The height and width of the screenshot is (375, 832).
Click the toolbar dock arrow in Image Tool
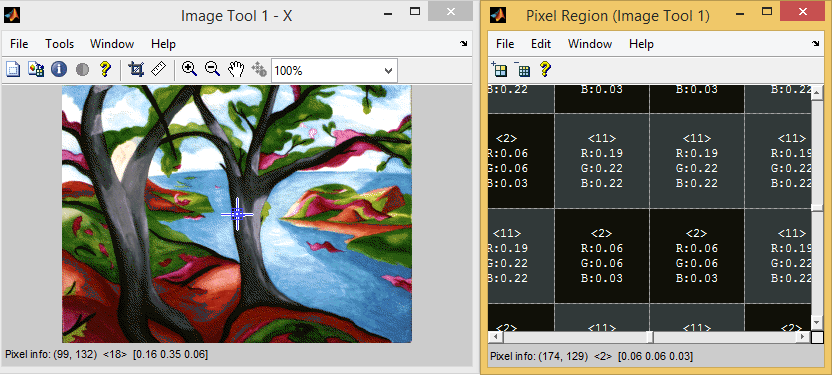[464, 44]
